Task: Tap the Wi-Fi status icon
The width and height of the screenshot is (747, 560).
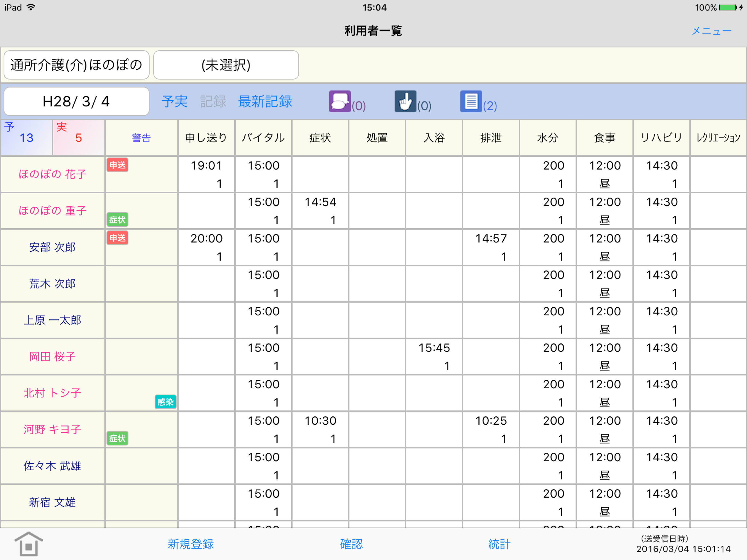Action: tap(31, 7)
